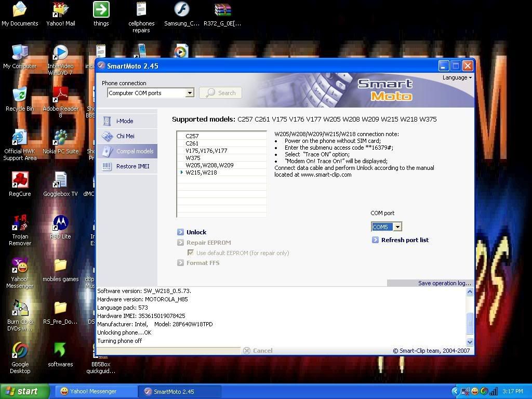This screenshot has width=532, height=399.
Task: Click the Search button
Action: point(220,93)
